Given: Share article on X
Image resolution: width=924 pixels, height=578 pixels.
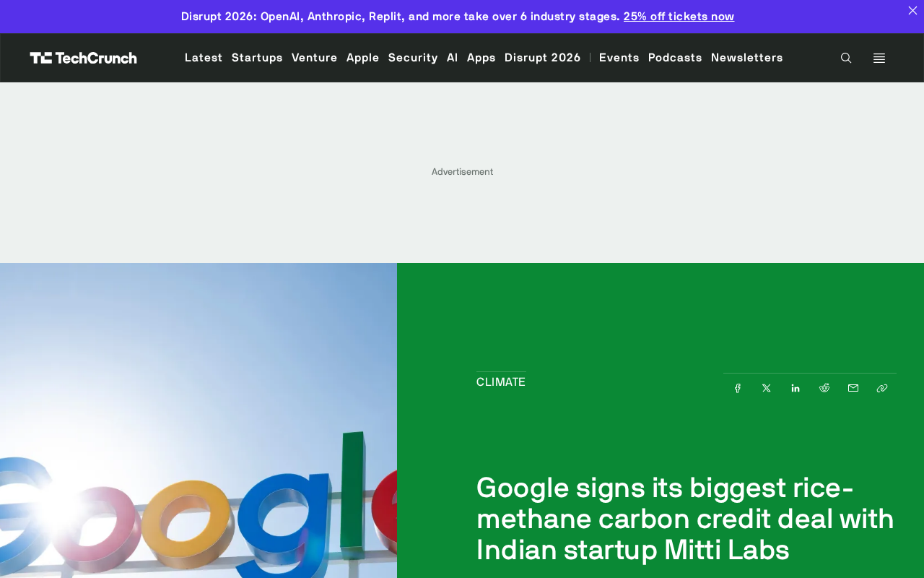Looking at the screenshot, I should [x=767, y=388].
